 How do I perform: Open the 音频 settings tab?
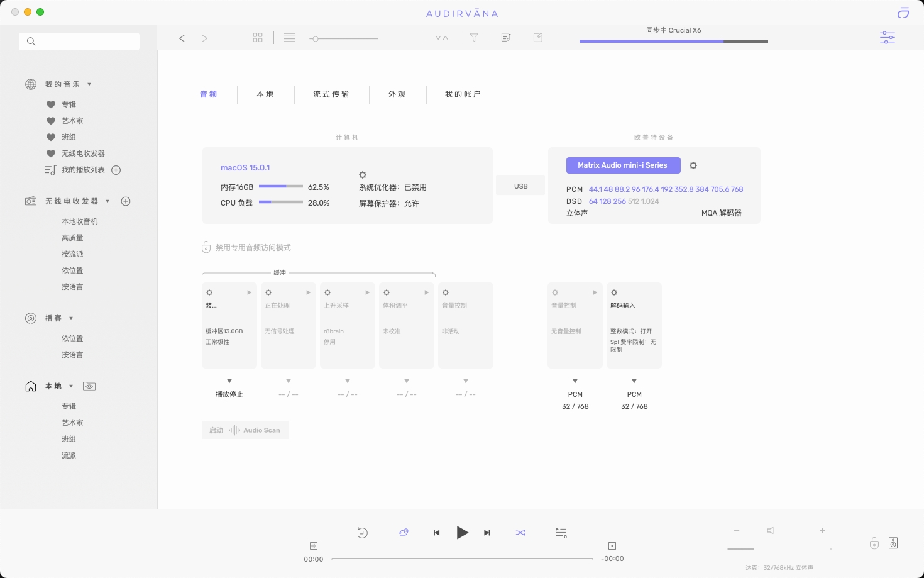(209, 94)
